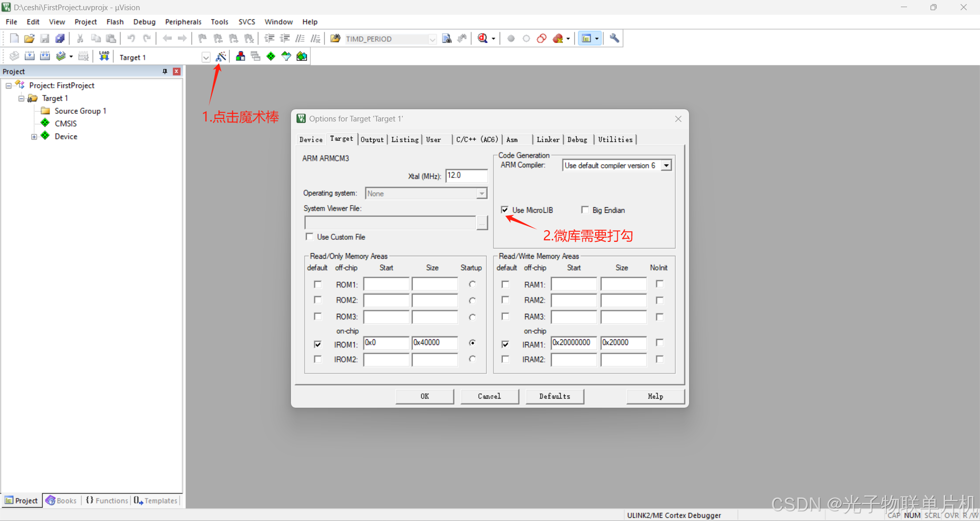Click the Defaults button
Screen dimensions: 980x521
click(x=555, y=396)
